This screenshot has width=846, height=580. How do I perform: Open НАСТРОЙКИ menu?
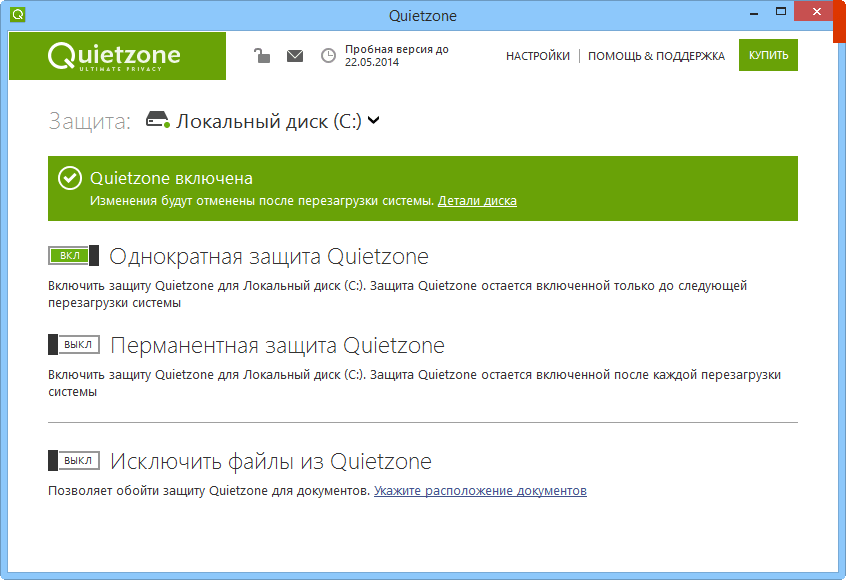[536, 56]
